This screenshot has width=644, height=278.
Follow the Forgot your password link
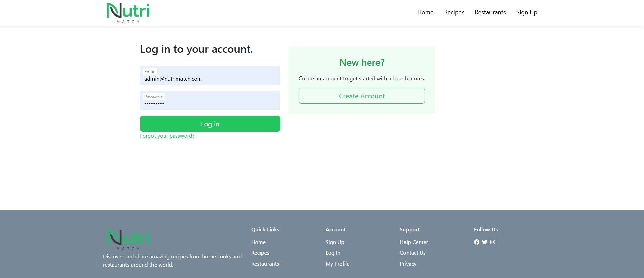pyautogui.click(x=167, y=136)
